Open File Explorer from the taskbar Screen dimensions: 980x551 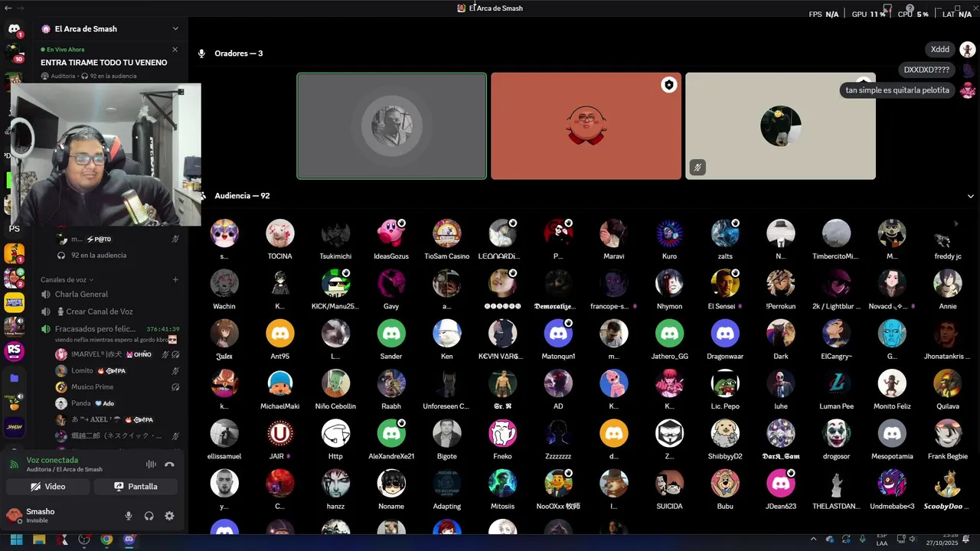tap(39, 540)
